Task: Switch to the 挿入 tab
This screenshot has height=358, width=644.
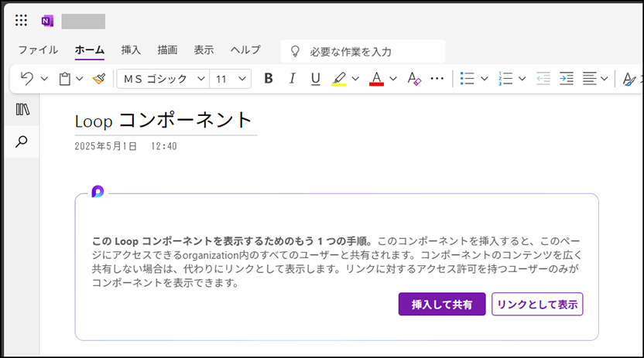Action: [x=131, y=50]
